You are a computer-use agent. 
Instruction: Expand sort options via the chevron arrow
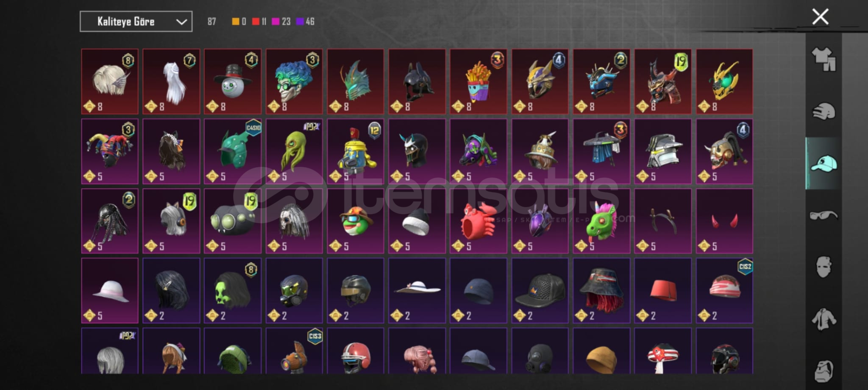coord(181,22)
